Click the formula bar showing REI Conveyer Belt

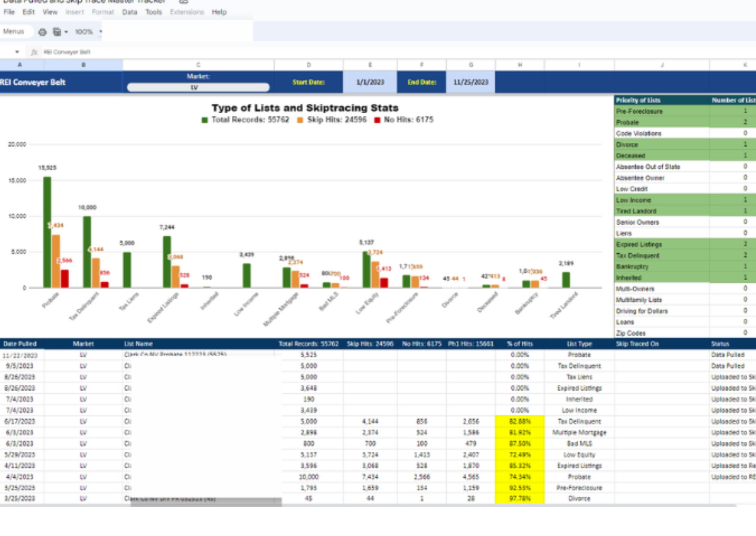point(67,52)
